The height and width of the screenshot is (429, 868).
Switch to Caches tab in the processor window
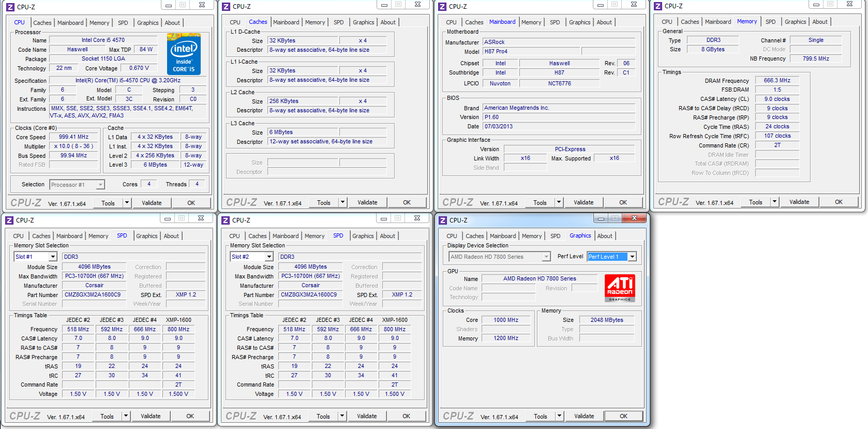point(42,23)
